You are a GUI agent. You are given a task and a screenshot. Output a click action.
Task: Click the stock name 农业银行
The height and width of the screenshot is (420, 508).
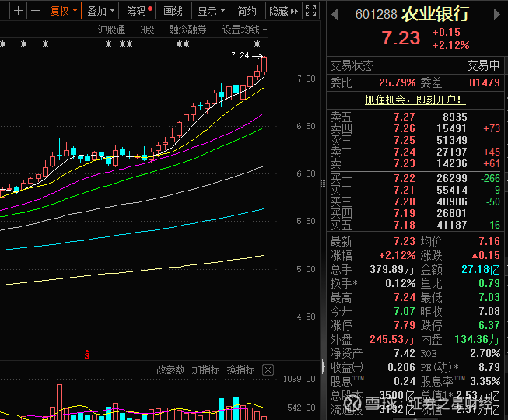436,13
